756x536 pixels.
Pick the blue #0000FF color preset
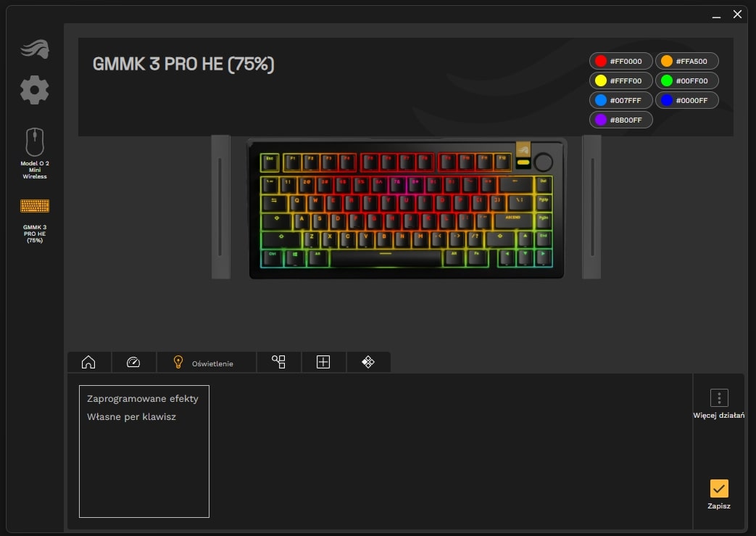(x=687, y=100)
